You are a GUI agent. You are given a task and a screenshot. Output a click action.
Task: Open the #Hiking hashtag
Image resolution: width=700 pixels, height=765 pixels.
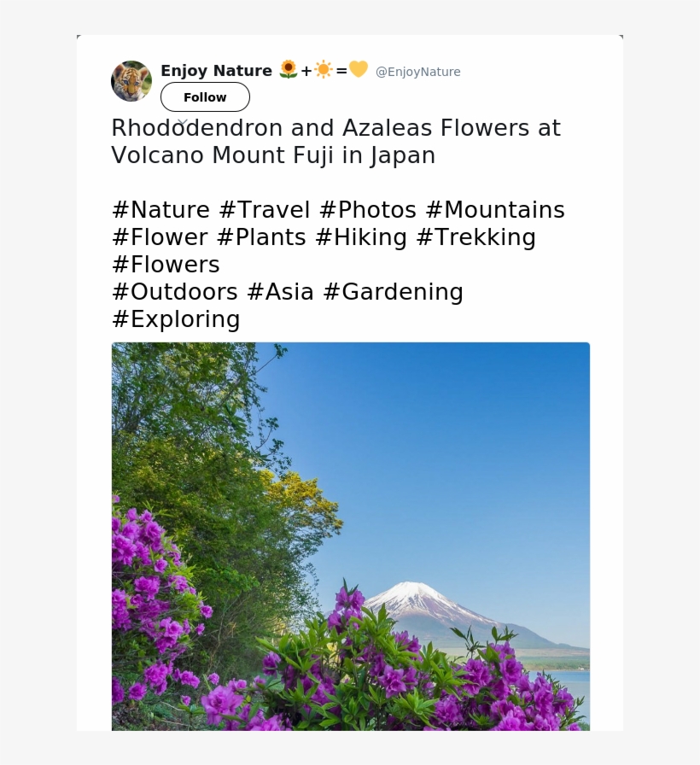coord(365,237)
